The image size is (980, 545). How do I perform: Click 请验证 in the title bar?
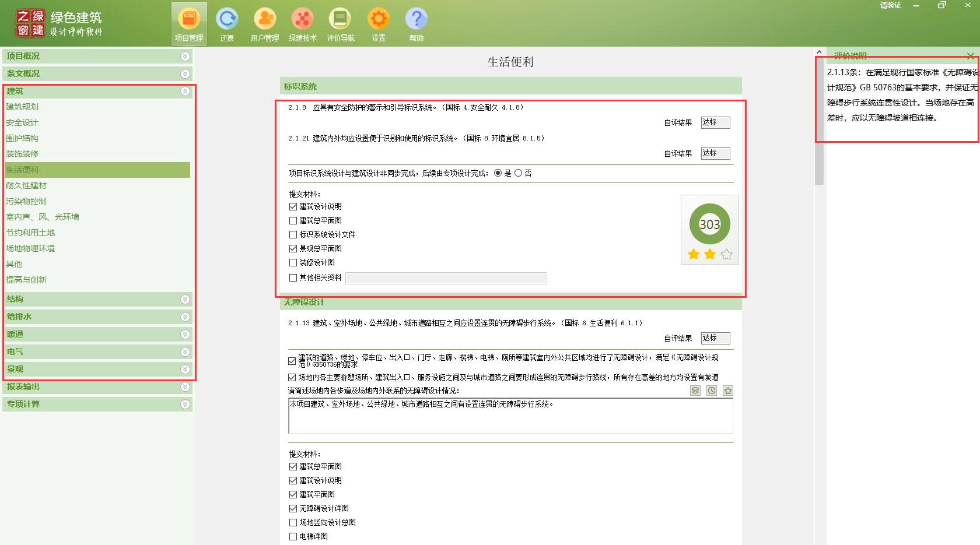891,5
